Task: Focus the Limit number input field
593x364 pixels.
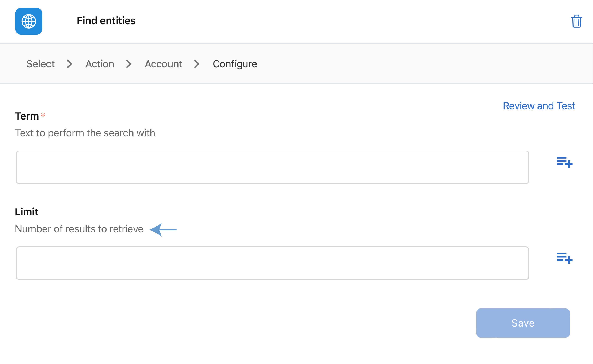Action: (272, 263)
